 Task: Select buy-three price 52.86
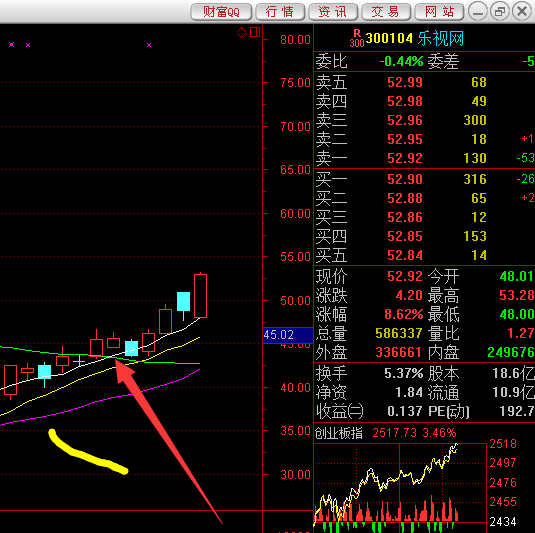[405, 217]
